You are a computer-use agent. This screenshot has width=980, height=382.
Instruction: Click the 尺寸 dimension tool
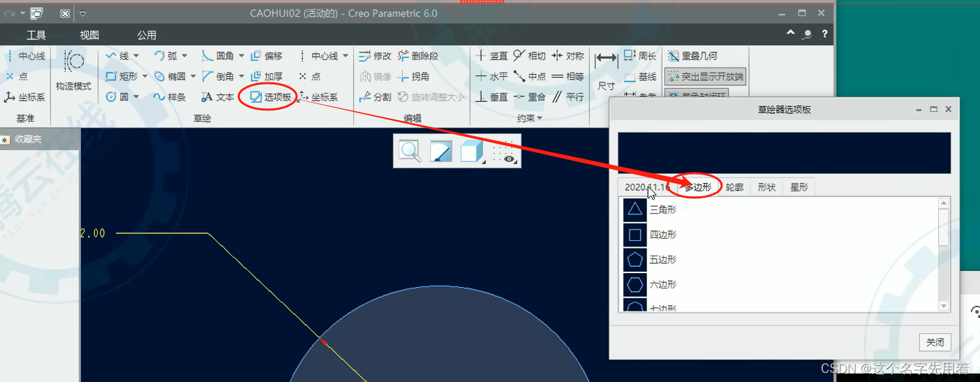click(607, 71)
